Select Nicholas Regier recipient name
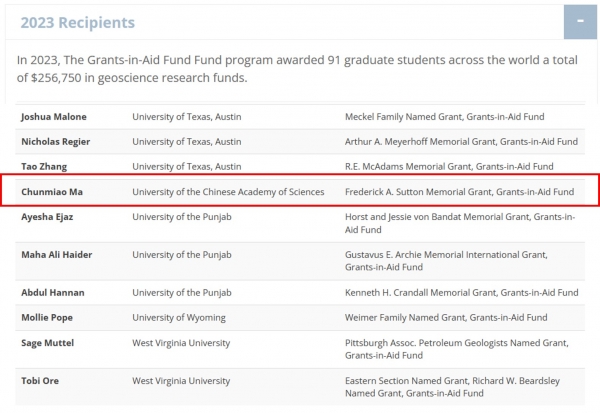 (55, 142)
